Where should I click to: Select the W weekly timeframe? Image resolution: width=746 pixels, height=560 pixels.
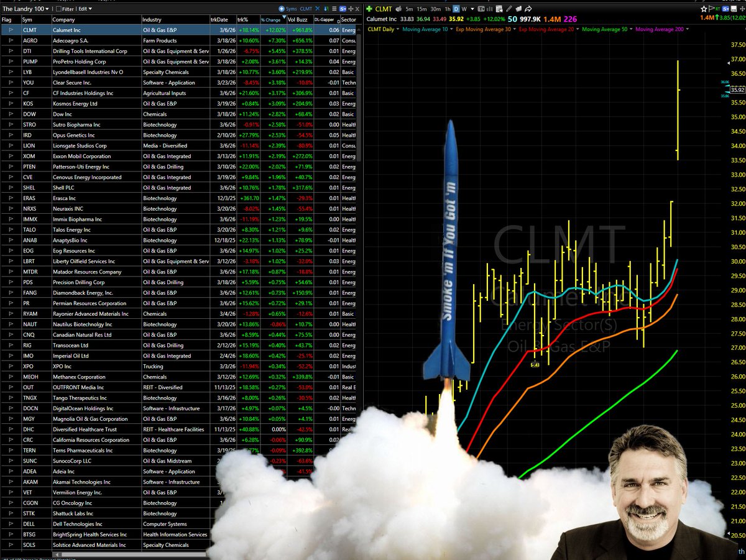pyautogui.click(x=464, y=9)
